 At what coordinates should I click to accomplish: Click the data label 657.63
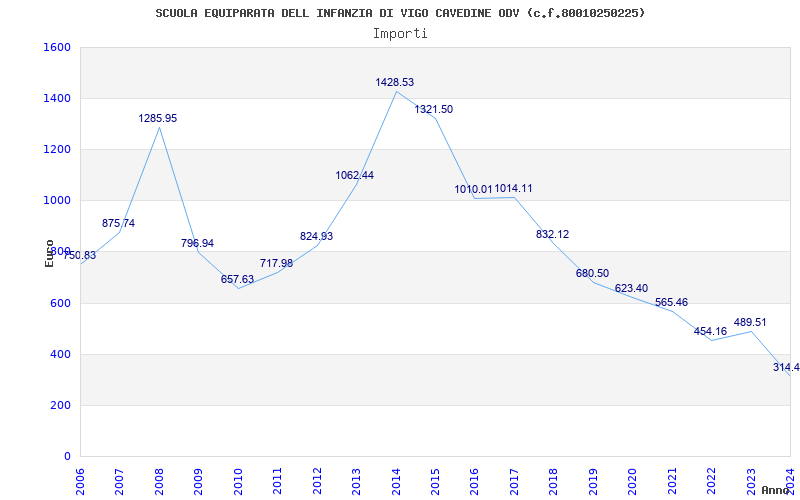[237, 279]
